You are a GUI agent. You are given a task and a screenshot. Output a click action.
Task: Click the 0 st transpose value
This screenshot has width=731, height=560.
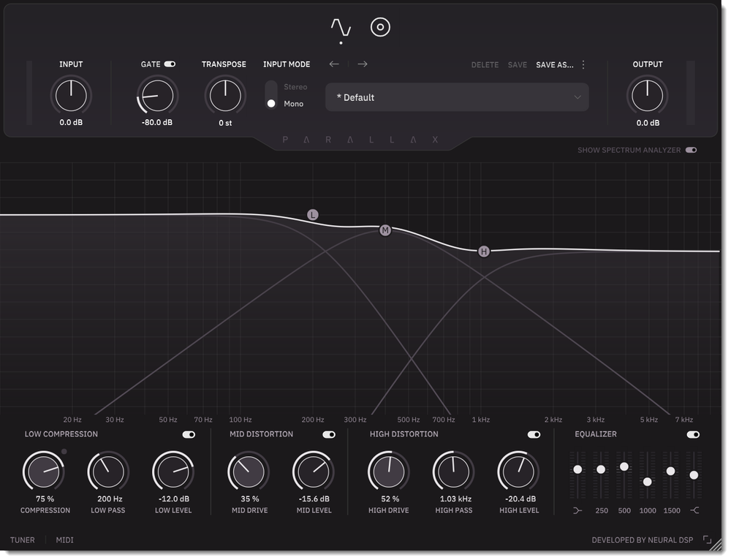pos(225,123)
